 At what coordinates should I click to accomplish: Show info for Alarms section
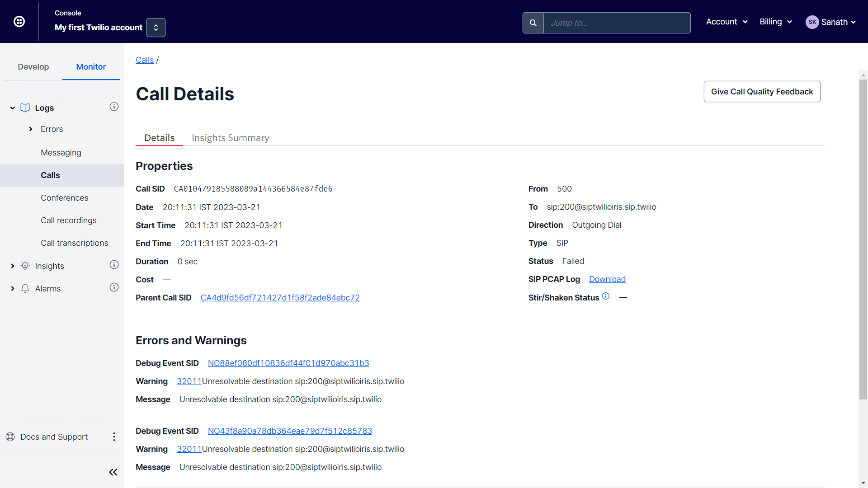coord(114,287)
